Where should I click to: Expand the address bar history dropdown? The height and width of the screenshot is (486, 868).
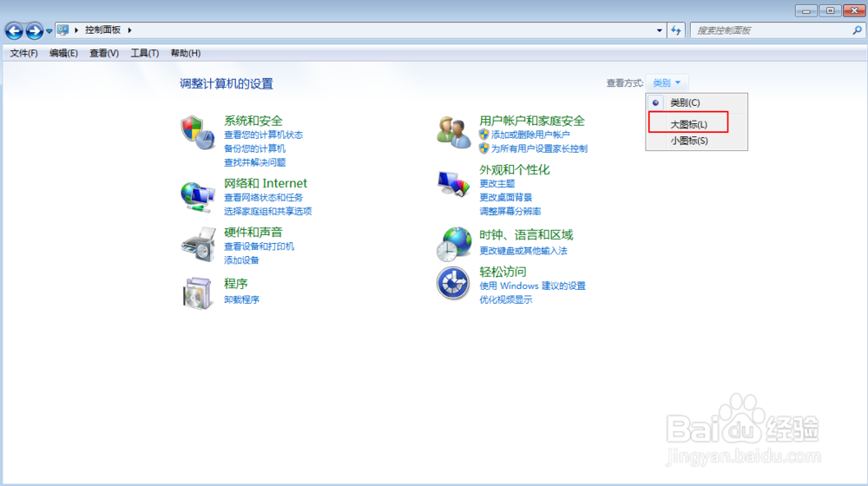(x=660, y=30)
